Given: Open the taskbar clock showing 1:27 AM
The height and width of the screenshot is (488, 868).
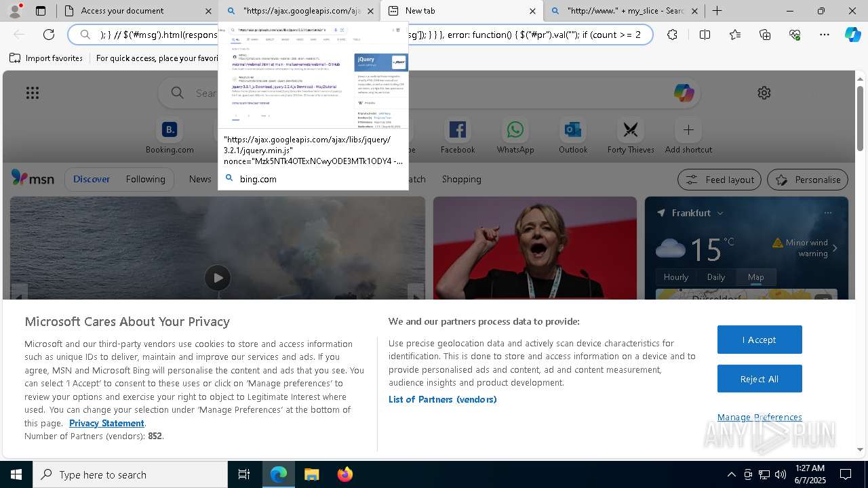Looking at the screenshot, I should pos(810,474).
